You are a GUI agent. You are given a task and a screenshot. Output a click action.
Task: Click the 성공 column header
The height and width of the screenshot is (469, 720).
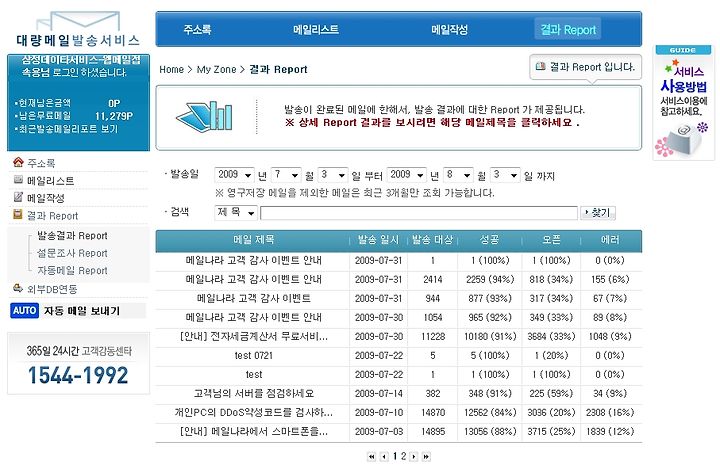pos(489,240)
